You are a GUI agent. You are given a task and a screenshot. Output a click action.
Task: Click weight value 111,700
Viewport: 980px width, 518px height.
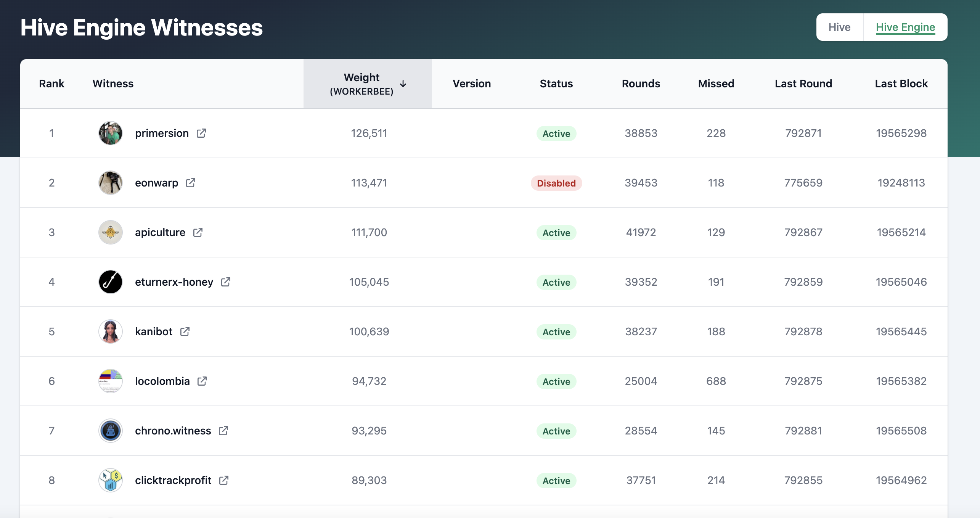(369, 232)
